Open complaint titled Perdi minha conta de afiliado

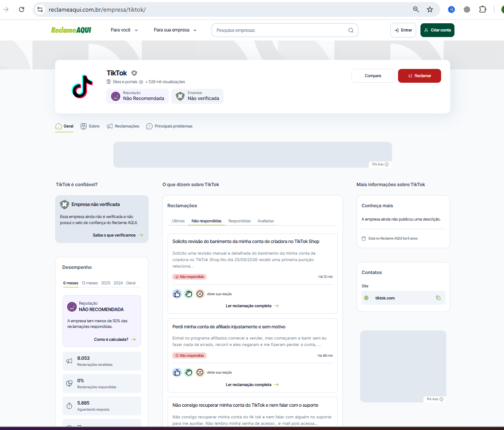(x=229, y=327)
